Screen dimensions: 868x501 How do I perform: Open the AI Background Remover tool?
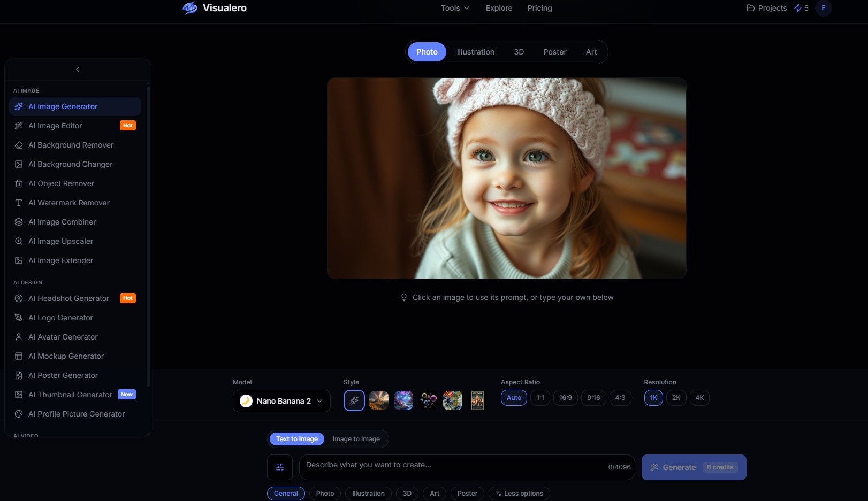tap(70, 145)
